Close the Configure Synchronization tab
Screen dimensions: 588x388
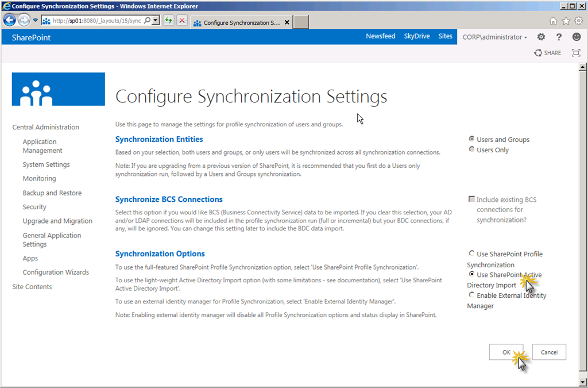click(287, 22)
